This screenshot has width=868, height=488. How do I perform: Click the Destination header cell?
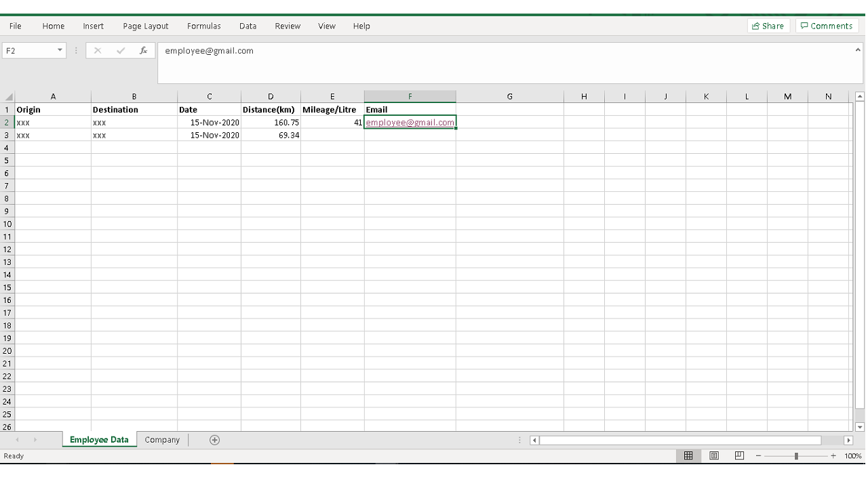pyautogui.click(x=134, y=109)
